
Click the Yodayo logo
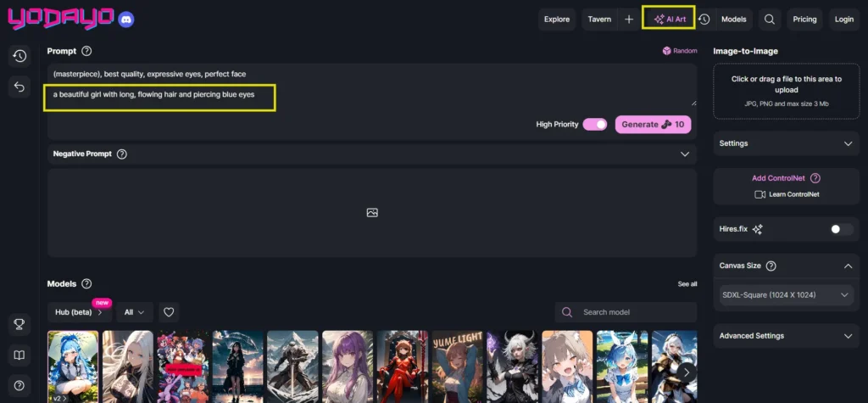coord(61,19)
